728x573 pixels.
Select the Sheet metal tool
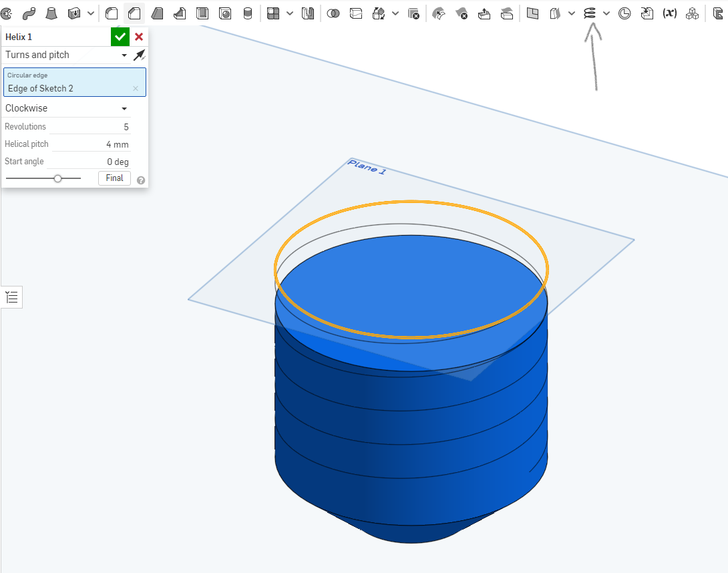coord(718,13)
